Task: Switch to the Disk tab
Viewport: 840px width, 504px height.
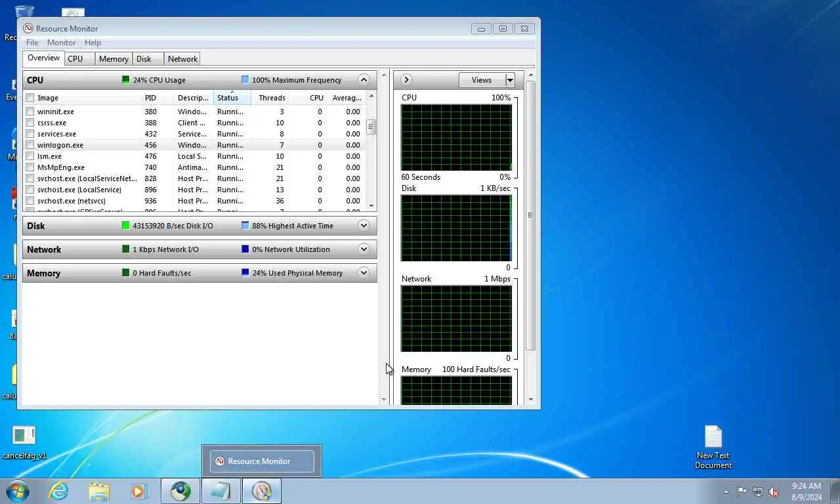Action: tap(148, 59)
